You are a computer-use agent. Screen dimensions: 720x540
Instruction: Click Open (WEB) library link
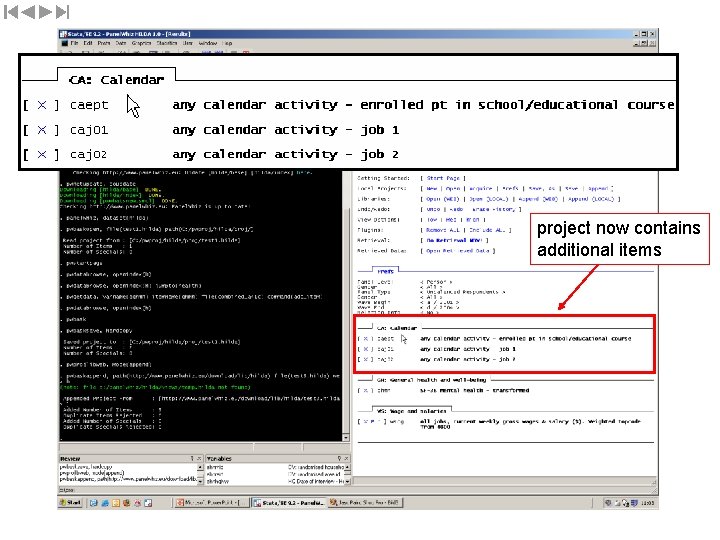443,199
